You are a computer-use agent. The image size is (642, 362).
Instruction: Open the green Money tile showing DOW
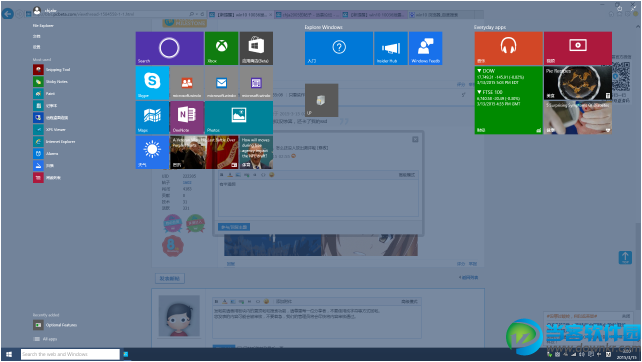point(509,100)
